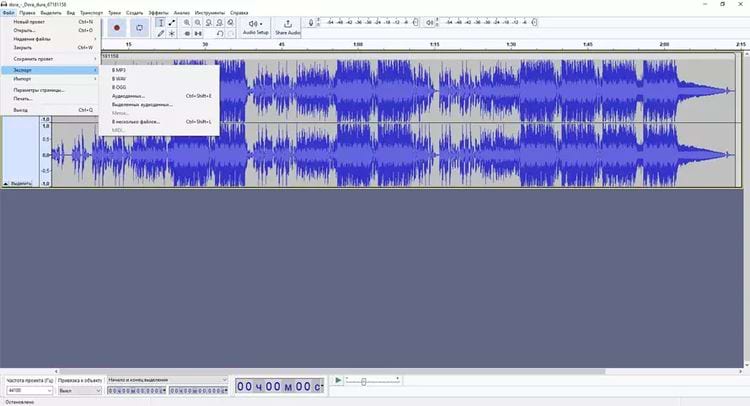
Task: Click the record meter microphone icon
Action: click(x=312, y=22)
